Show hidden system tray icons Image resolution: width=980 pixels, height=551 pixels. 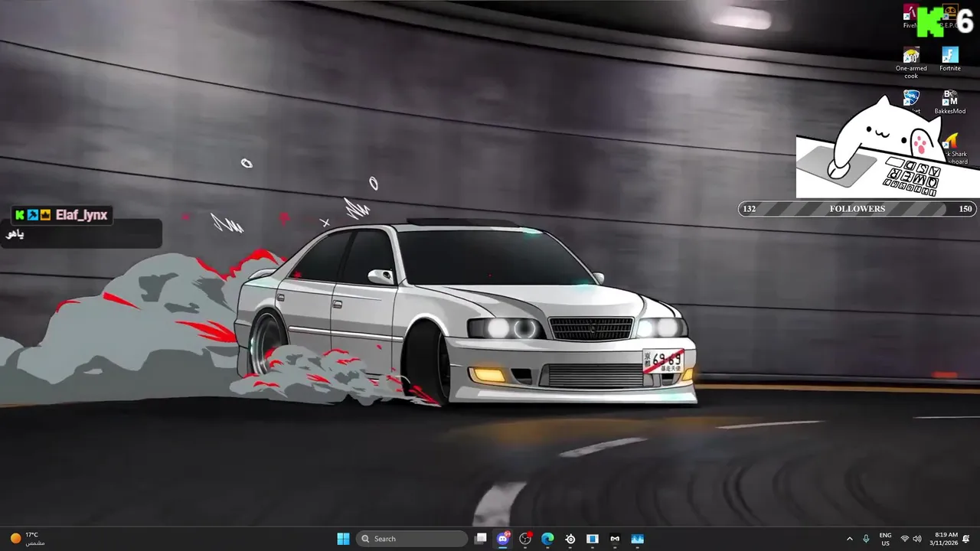click(x=849, y=539)
